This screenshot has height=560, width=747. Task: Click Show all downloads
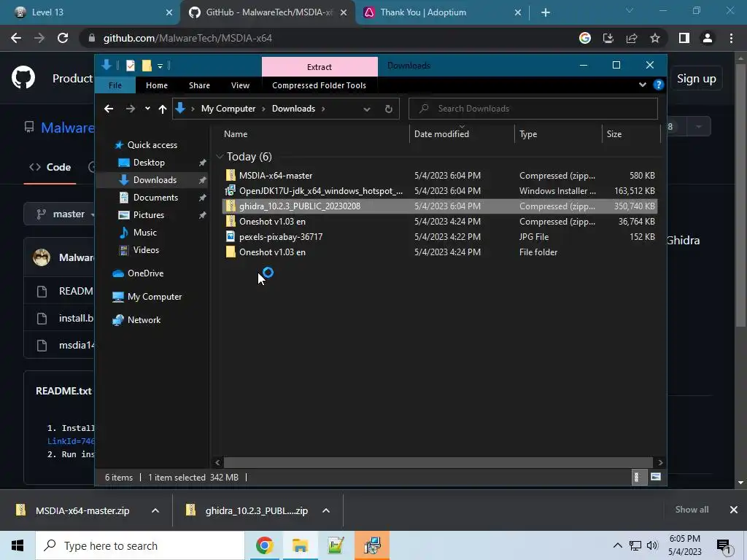coord(692,510)
